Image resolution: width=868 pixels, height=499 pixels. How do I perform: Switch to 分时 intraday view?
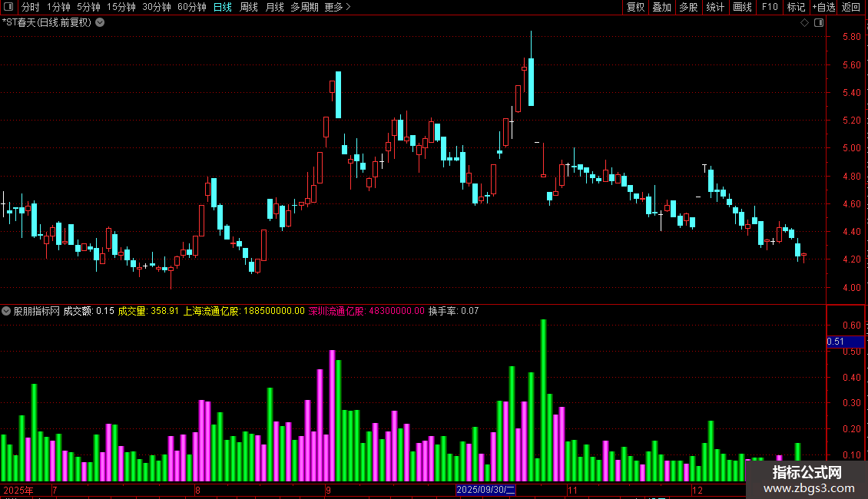[x=31, y=7]
